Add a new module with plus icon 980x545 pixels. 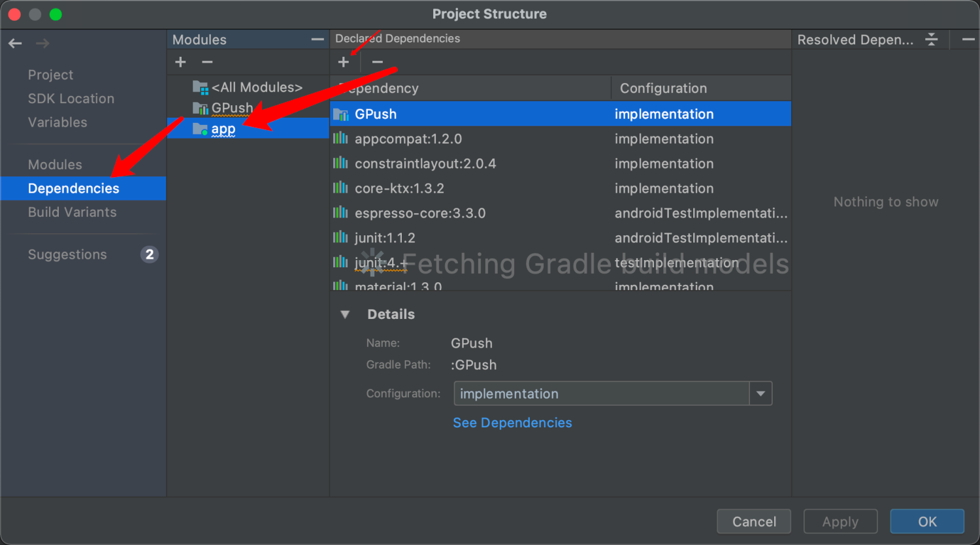181,62
